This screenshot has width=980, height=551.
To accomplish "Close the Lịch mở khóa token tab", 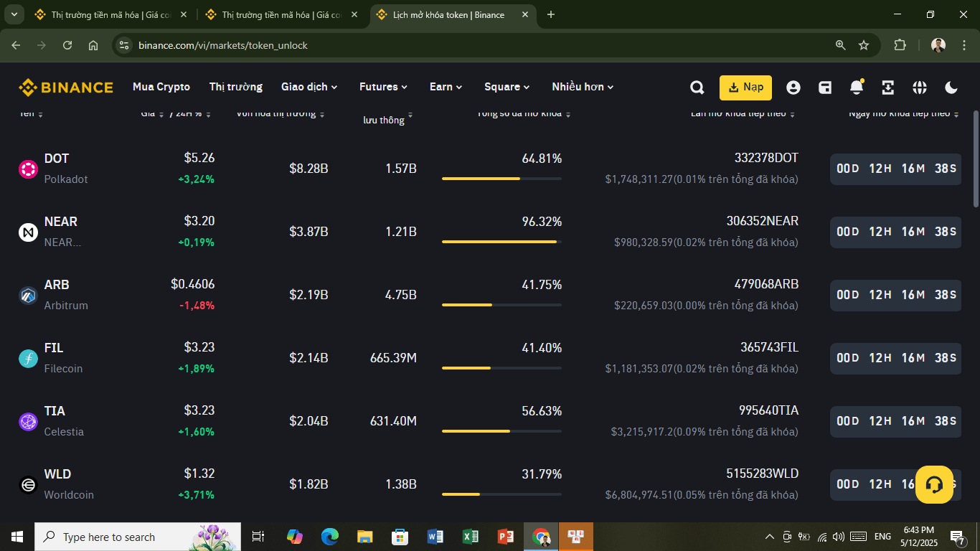I will (x=525, y=14).
